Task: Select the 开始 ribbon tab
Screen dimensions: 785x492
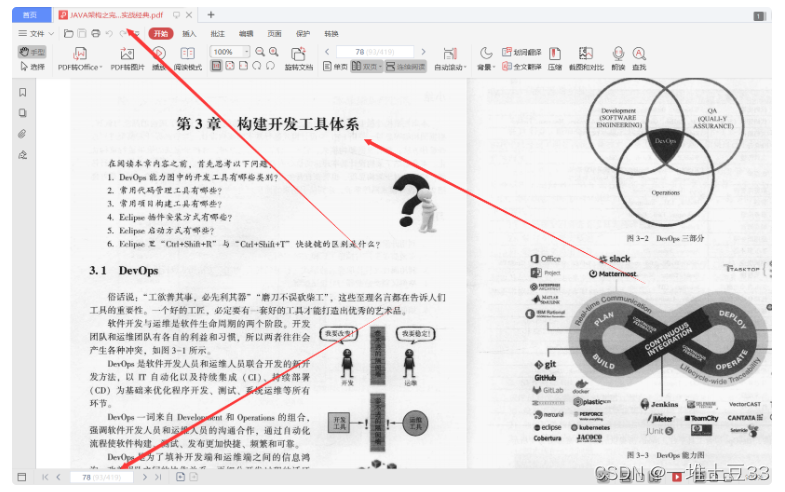Action: (x=161, y=34)
